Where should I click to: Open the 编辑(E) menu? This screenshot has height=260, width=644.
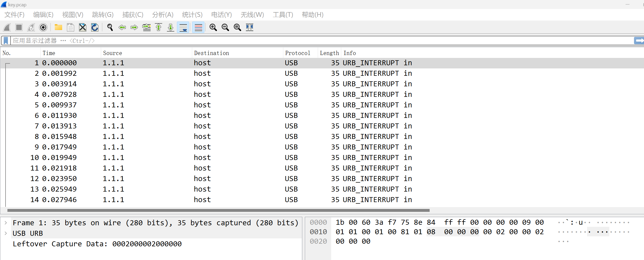pyautogui.click(x=43, y=15)
